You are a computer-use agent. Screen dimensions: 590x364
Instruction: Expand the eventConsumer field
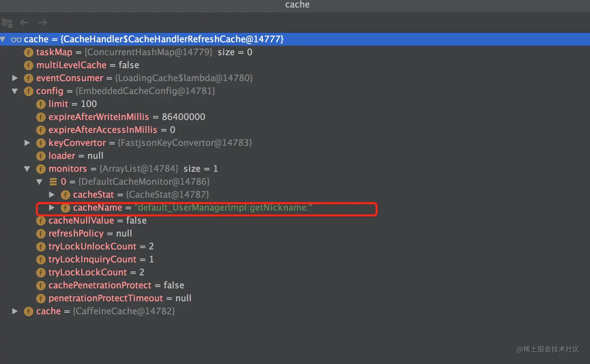pos(15,78)
